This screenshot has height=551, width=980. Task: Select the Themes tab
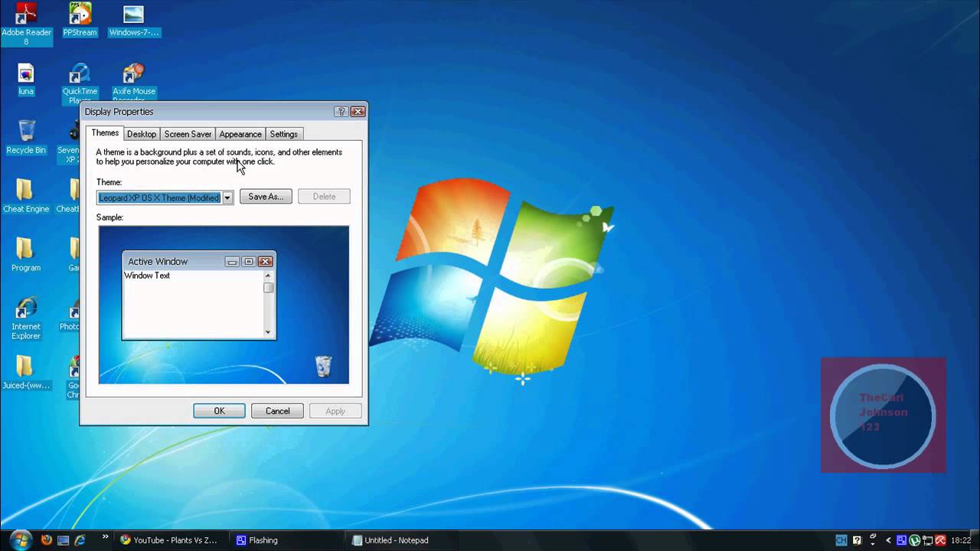(x=105, y=133)
